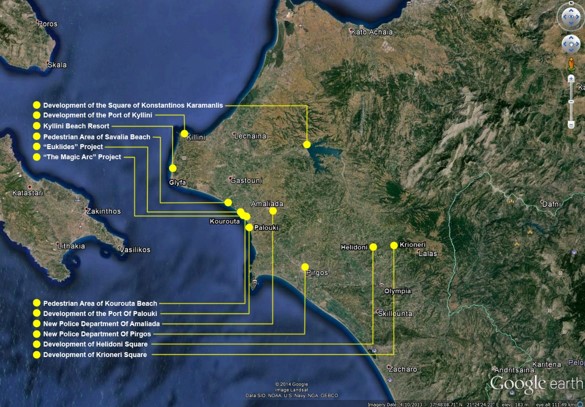Click the Amaliada yellow marker
The height and width of the screenshot is (407, 585).
pyautogui.click(x=273, y=211)
